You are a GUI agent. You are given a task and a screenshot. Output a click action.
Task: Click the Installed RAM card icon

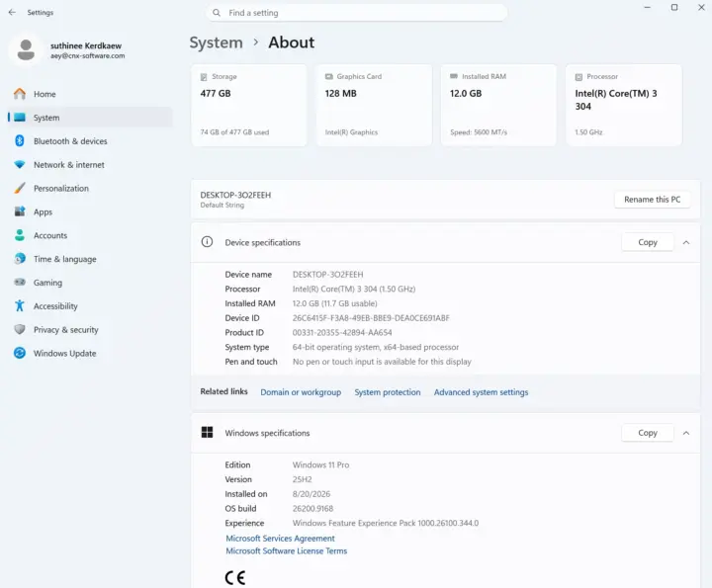pos(454,76)
